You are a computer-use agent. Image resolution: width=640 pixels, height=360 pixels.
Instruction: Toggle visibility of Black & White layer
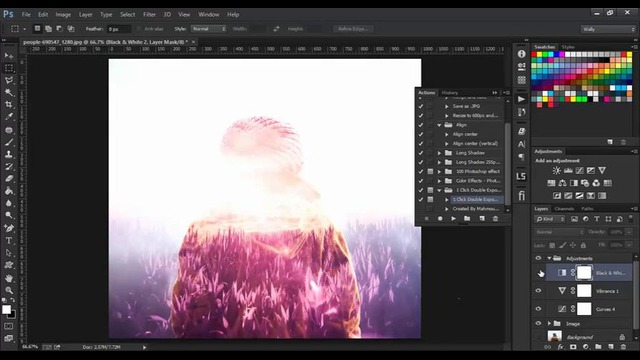(538, 273)
